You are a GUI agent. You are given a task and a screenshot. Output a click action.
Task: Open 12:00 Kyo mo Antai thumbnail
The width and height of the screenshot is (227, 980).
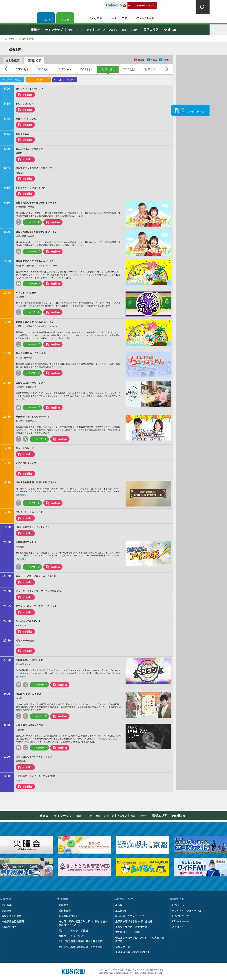coord(148,304)
